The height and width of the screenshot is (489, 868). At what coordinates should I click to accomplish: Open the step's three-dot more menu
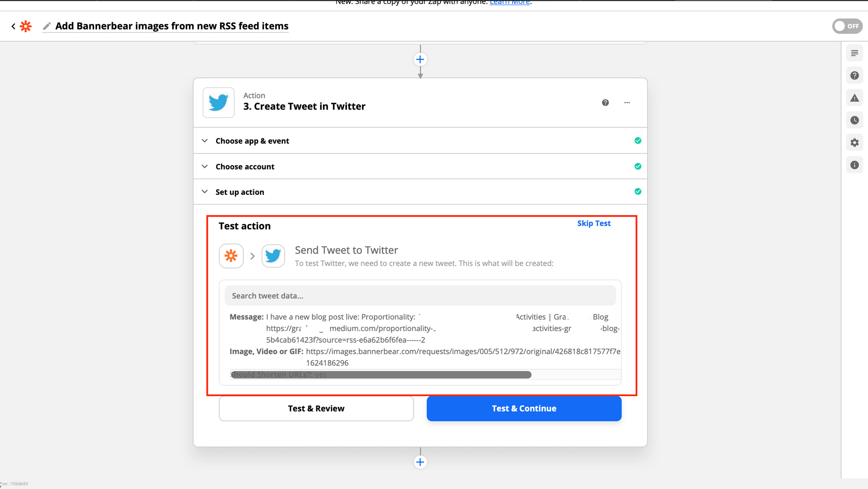[627, 103]
